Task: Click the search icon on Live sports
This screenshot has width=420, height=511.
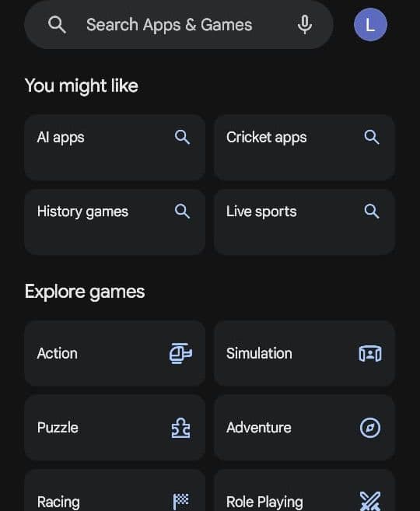Action: pyautogui.click(x=372, y=212)
